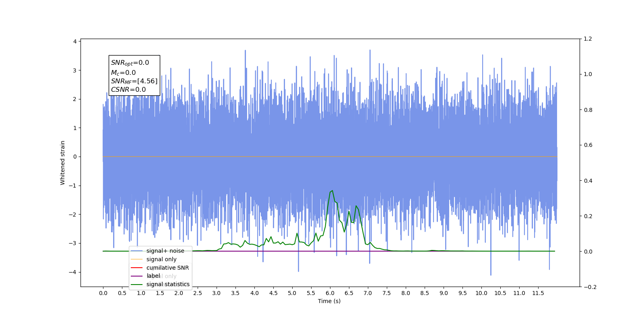Click the Whitened strain tick label −3

point(73,243)
